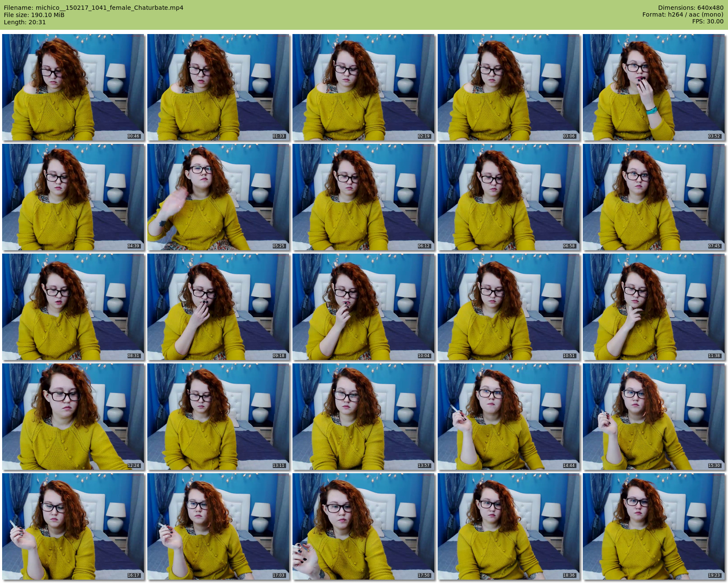This screenshot has height=583, width=728.
Task: Open the thumbnail stamped 14:44
Action: 509,417
